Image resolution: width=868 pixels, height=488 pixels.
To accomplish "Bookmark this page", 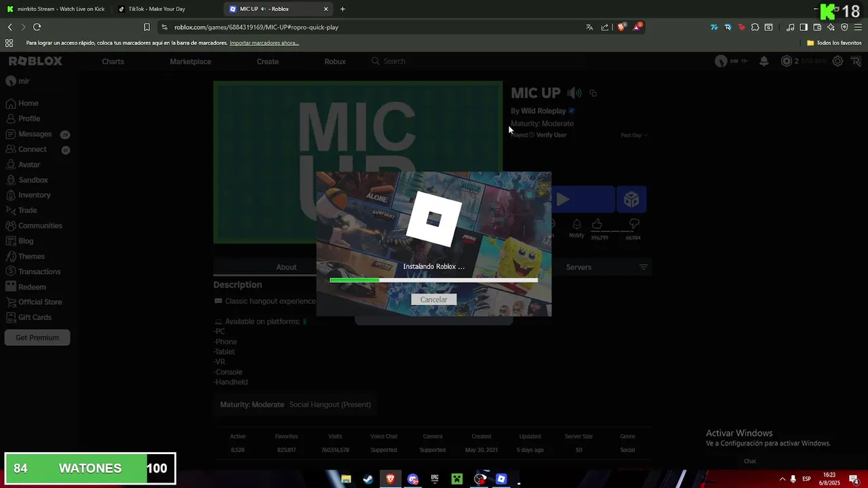I will [146, 27].
